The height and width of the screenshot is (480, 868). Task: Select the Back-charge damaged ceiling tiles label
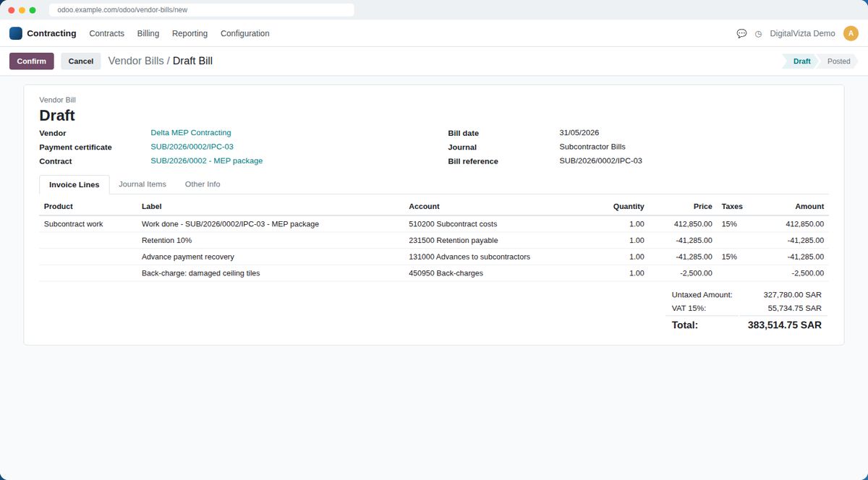[x=200, y=273]
